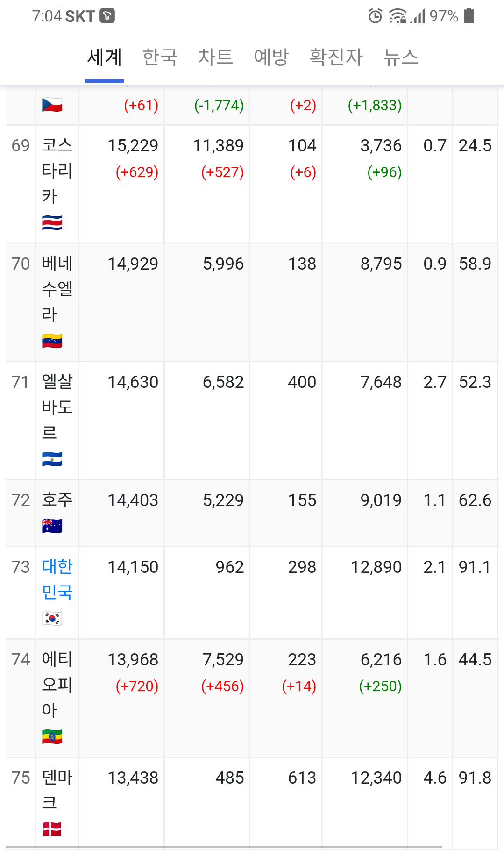Open the 한국 tab

tap(160, 57)
